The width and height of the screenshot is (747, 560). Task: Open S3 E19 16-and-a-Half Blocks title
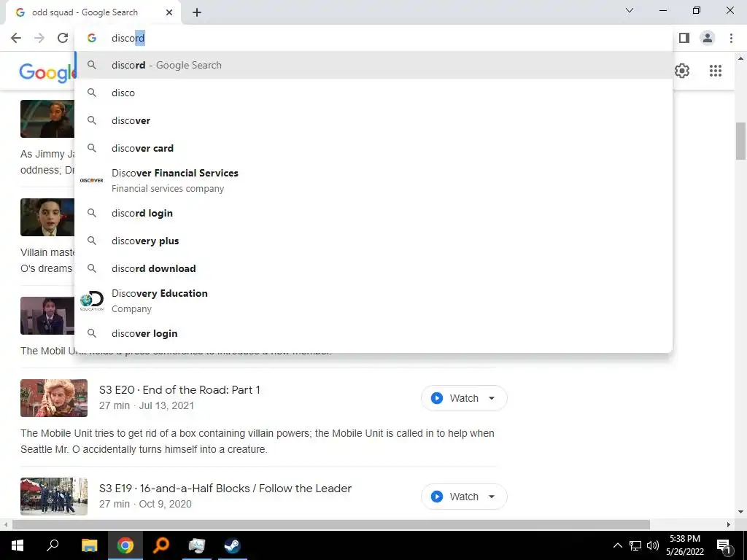coord(225,489)
